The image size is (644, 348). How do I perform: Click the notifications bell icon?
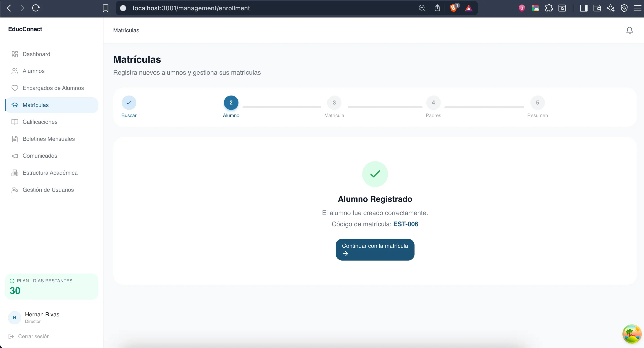click(629, 30)
